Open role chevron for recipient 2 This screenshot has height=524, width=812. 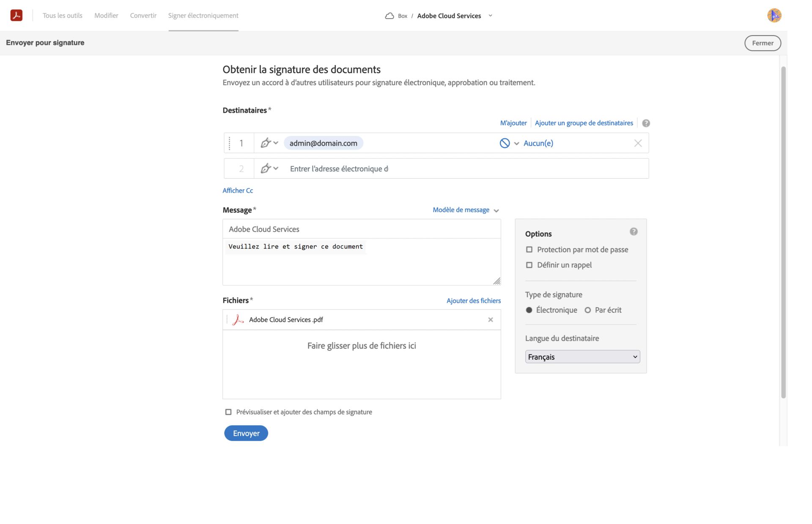click(x=276, y=168)
